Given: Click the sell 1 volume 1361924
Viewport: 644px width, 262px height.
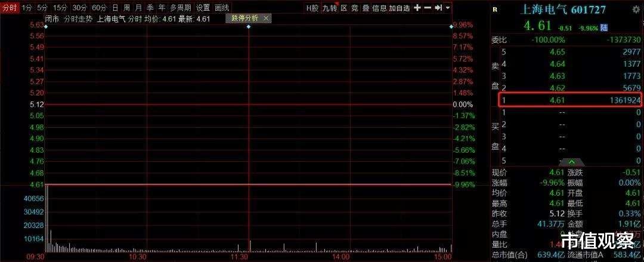Looking at the screenshot, I should point(625,100).
